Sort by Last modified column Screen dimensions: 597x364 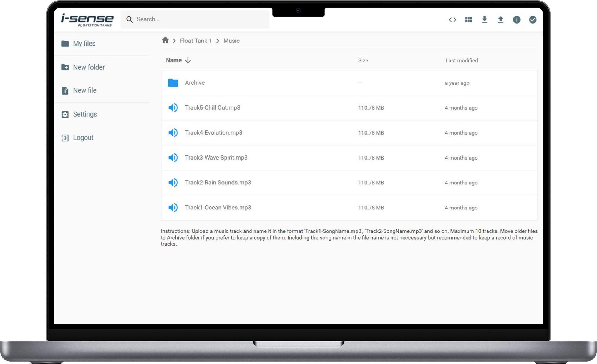coord(462,60)
